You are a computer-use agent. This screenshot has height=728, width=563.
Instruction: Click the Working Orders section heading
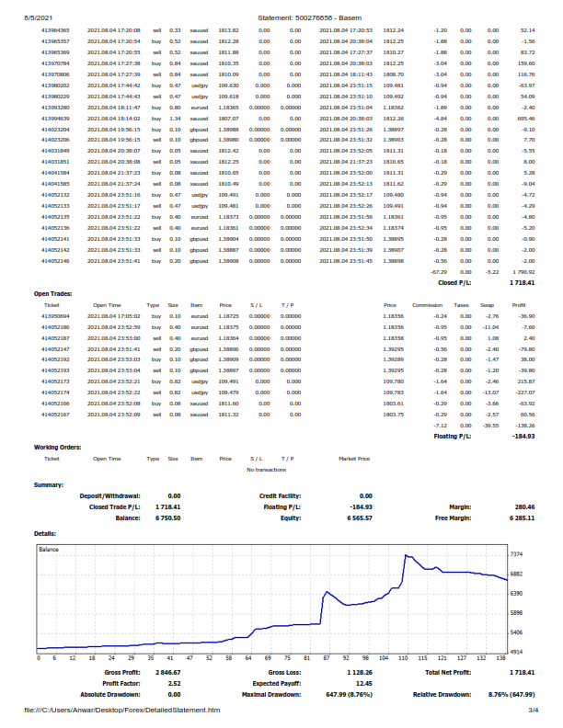point(58,448)
